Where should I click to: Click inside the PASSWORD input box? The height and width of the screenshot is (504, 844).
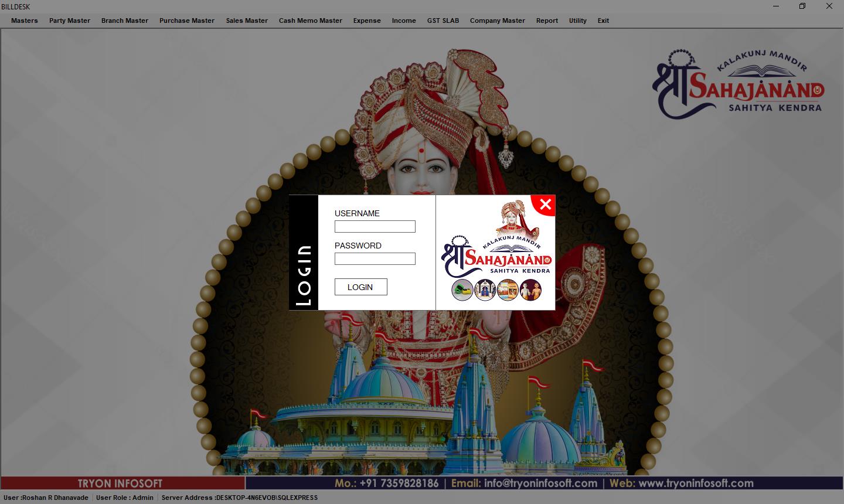pos(375,258)
